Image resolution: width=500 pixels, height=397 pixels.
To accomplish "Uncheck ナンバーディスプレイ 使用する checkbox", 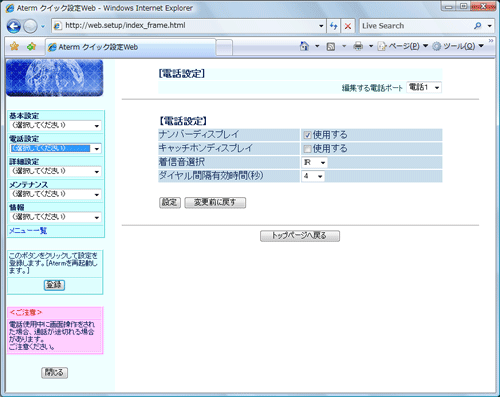I will [x=307, y=135].
